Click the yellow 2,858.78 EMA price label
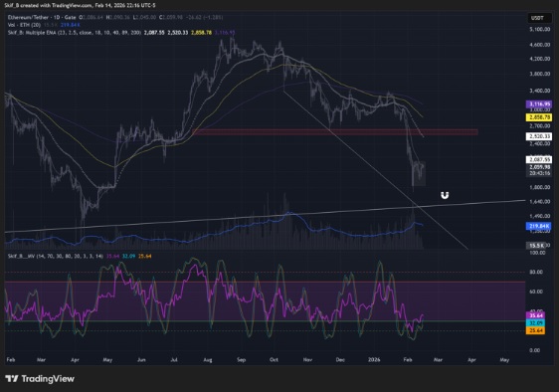This screenshot has height=392, width=559. 539,117
